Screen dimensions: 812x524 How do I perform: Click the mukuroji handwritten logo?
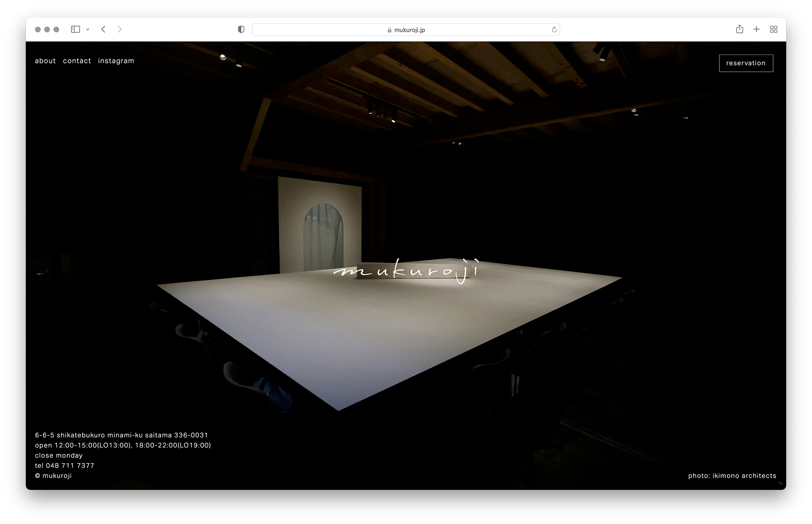[406, 271]
